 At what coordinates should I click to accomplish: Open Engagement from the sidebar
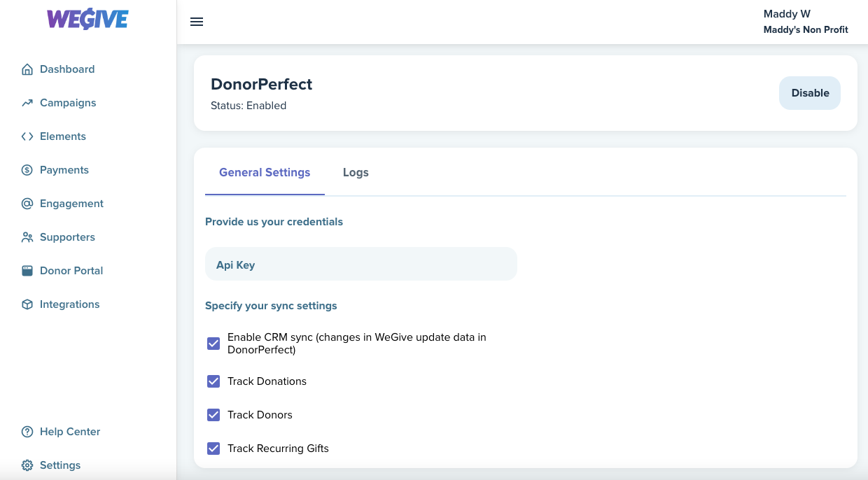click(71, 204)
